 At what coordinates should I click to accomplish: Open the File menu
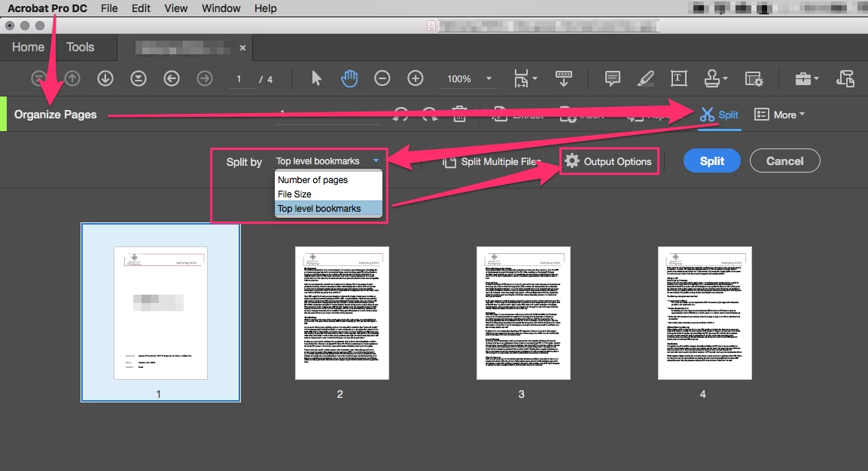point(110,8)
